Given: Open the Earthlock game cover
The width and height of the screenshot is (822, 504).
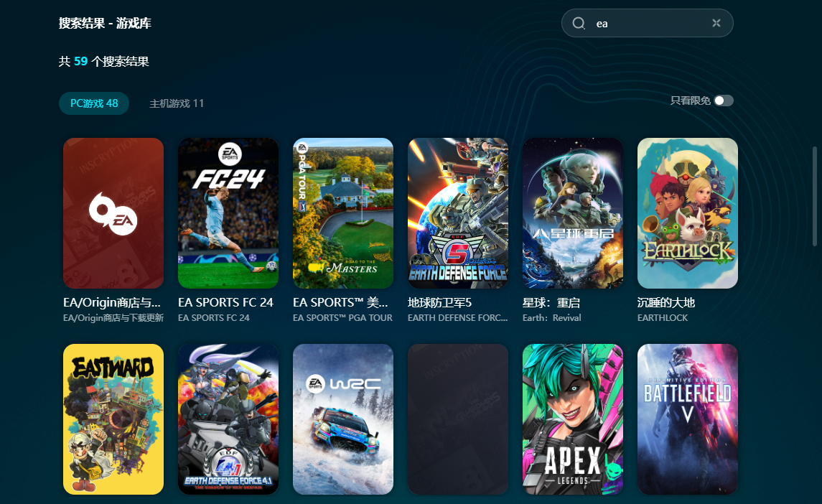Looking at the screenshot, I should (x=688, y=213).
